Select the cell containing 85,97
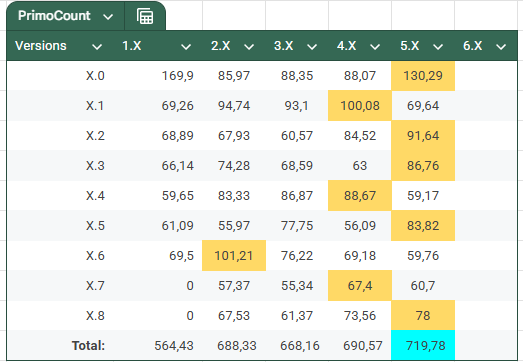This screenshot has height=362, width=523. [x=234, y=76]
